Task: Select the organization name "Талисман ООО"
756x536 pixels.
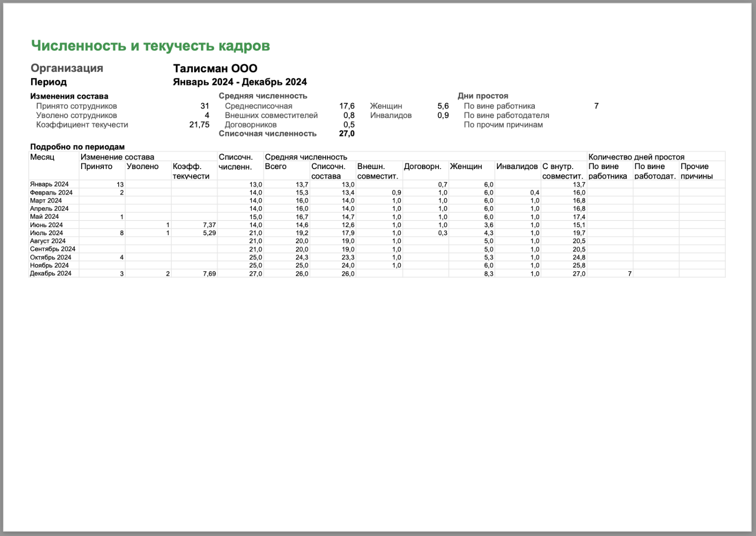Action: coord(215,68)
